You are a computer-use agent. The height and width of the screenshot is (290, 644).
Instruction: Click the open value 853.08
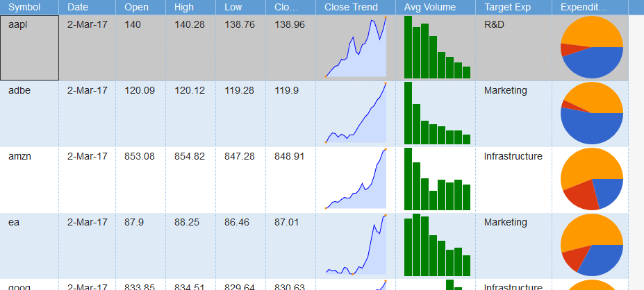(140, 156)
